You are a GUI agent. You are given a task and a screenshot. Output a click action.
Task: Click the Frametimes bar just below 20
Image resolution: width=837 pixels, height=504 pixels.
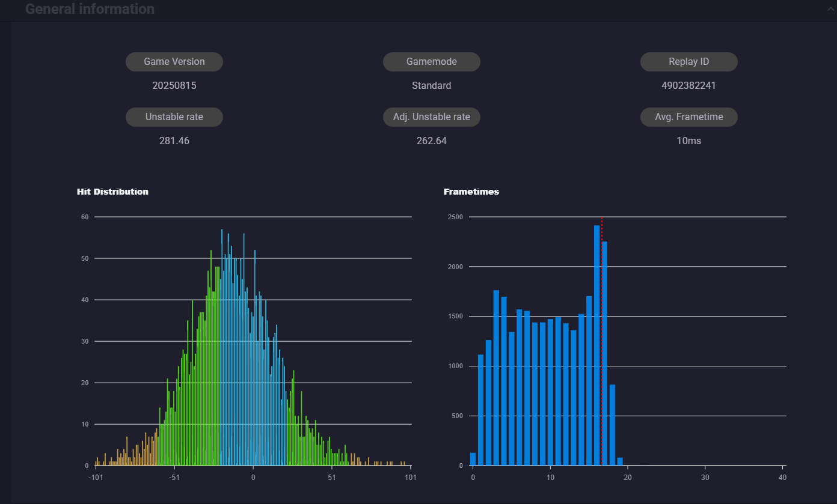click(x=620, y=461)
